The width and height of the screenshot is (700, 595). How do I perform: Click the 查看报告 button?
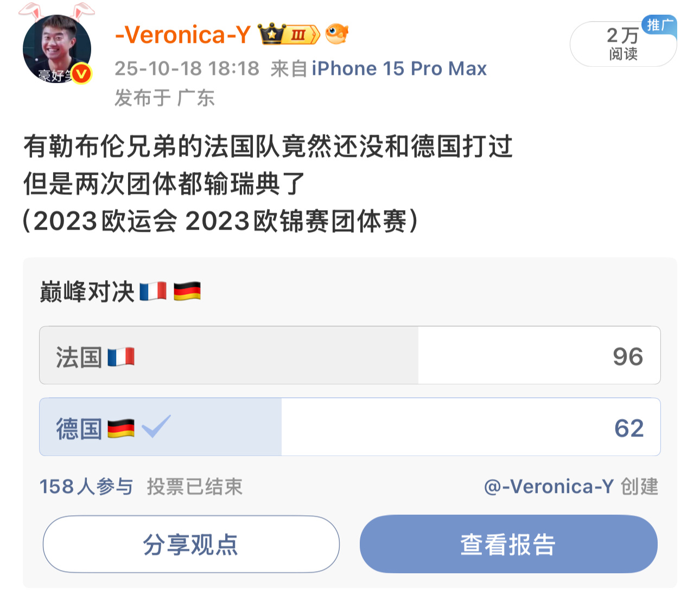[508, 544]
